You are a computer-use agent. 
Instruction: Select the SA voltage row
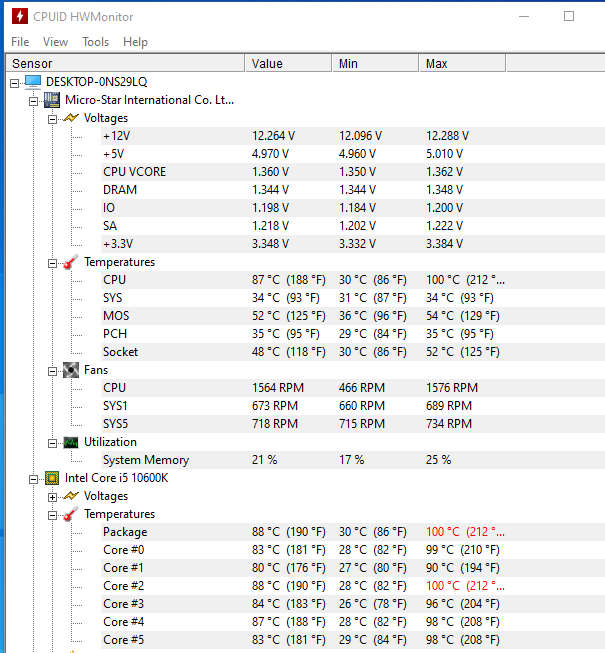click(x=353, y=226)
